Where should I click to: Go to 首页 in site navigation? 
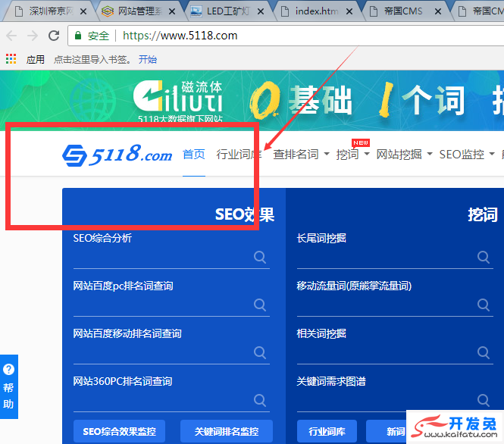pos(194,155)
